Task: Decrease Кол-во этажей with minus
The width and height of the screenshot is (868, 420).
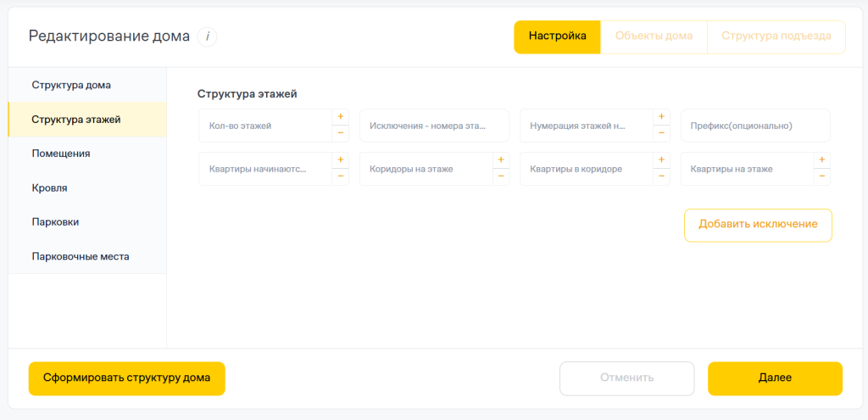Action: click(341, 133)
